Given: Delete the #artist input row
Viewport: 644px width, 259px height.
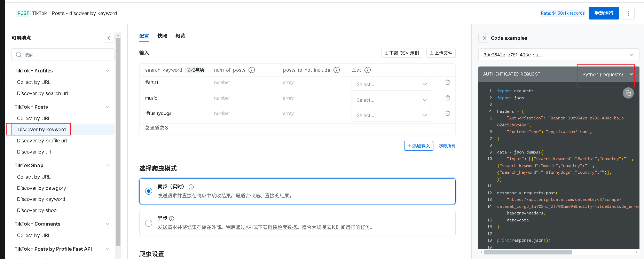Looking at the screenshot, I should [x=448, y=82].
